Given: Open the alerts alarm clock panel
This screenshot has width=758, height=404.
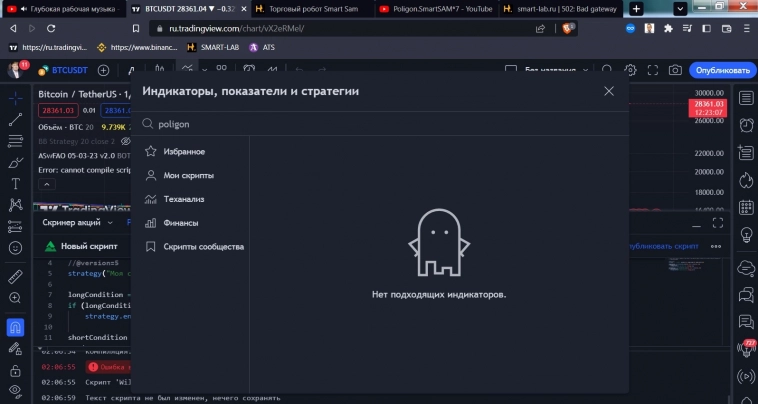Looking at the screenshot, I should point(745,125).
